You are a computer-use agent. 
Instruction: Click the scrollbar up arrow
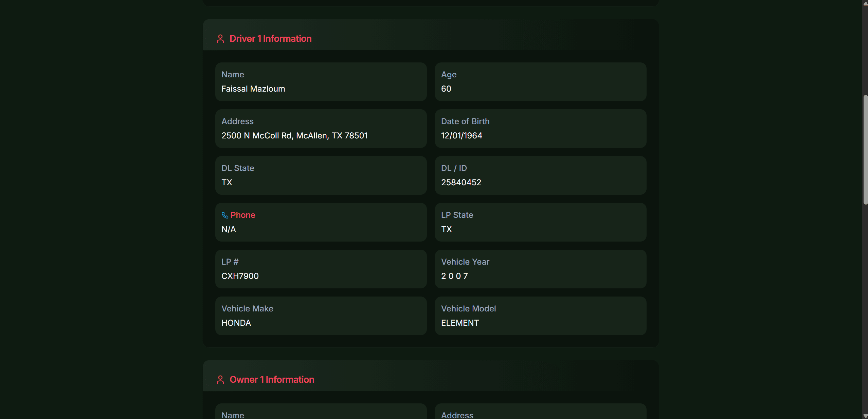click(x=864, y=4)
